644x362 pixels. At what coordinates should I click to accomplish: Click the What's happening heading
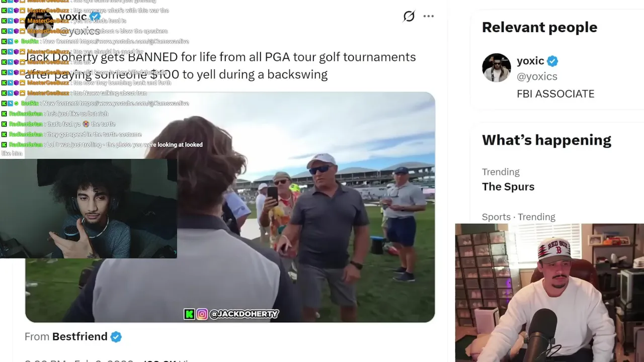(546, 140)
